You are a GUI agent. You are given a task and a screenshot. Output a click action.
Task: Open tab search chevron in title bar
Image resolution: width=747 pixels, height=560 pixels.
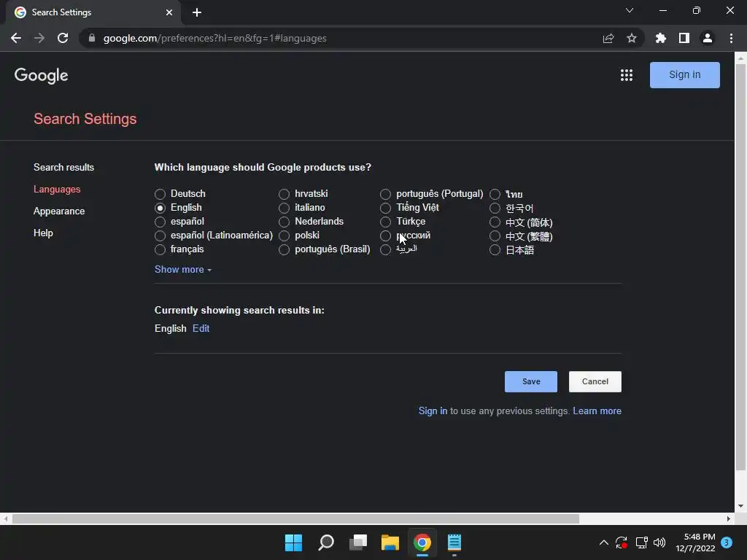coord(630,10)
